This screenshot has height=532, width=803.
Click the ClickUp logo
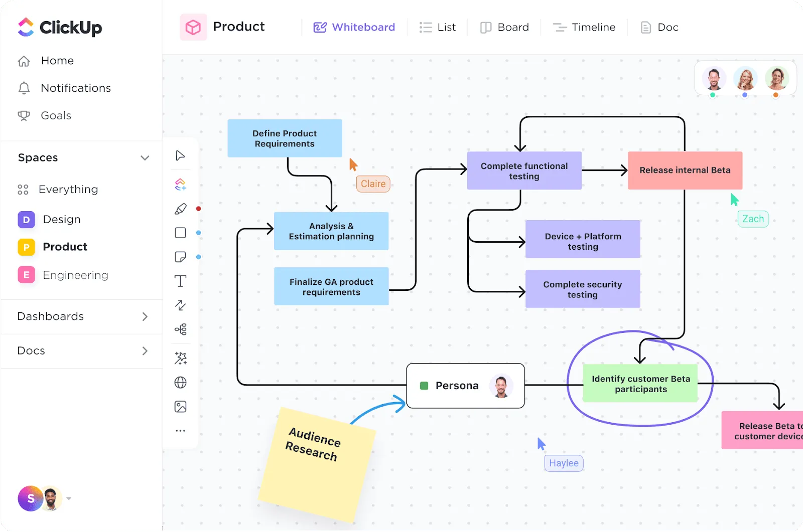60,28
